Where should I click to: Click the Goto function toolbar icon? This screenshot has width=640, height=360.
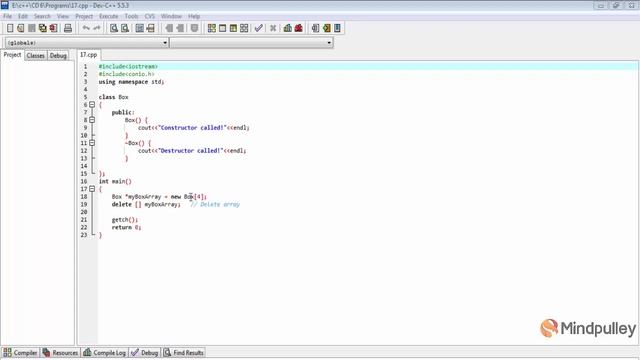140,28
